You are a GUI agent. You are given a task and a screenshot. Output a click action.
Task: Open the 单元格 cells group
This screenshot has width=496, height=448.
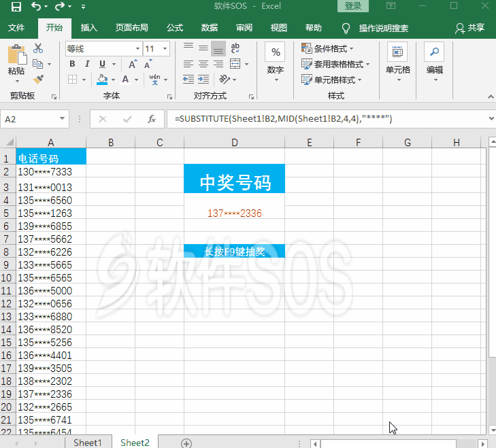[397, 62]
